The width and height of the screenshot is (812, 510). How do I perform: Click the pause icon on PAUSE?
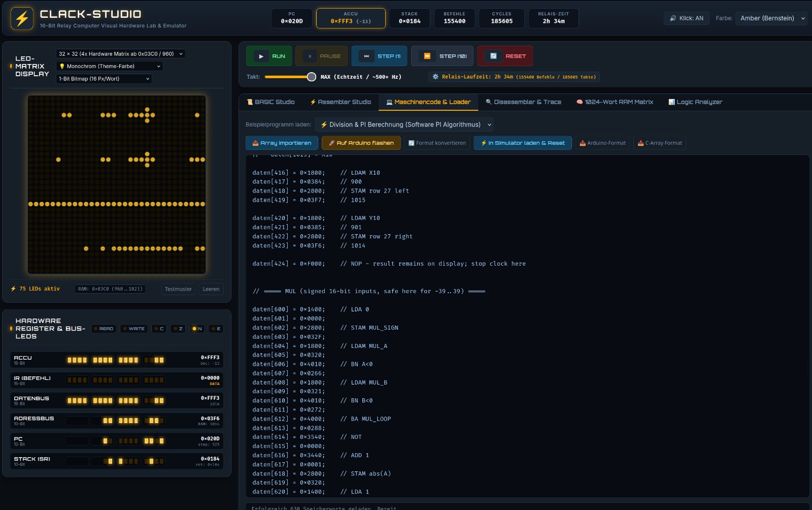(x=310, y=56)
